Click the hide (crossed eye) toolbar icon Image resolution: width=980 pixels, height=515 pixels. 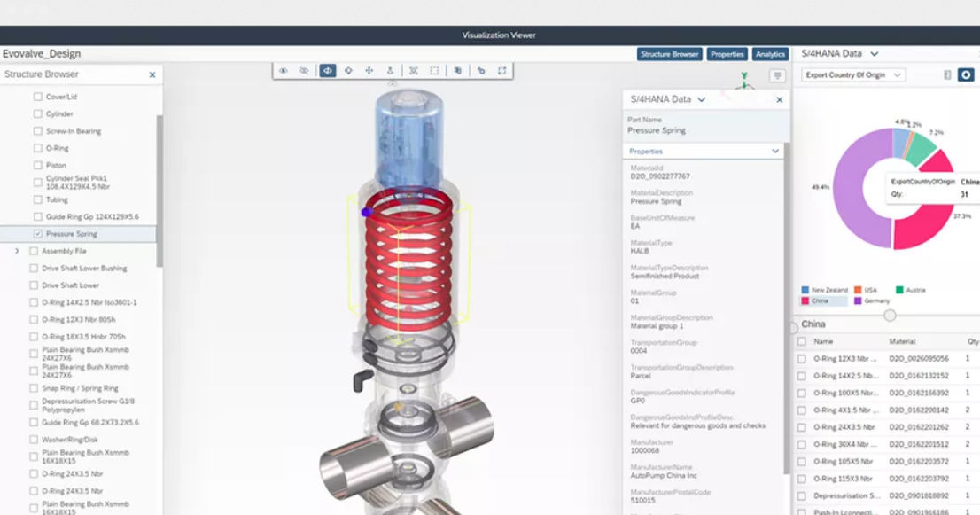304,70
